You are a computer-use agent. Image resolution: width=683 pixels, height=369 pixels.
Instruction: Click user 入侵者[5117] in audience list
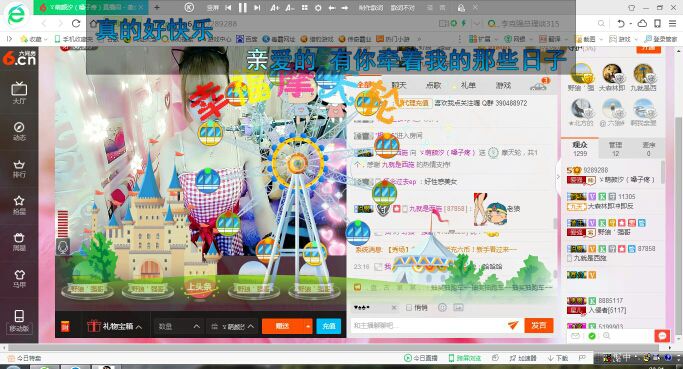pos(607,310)
